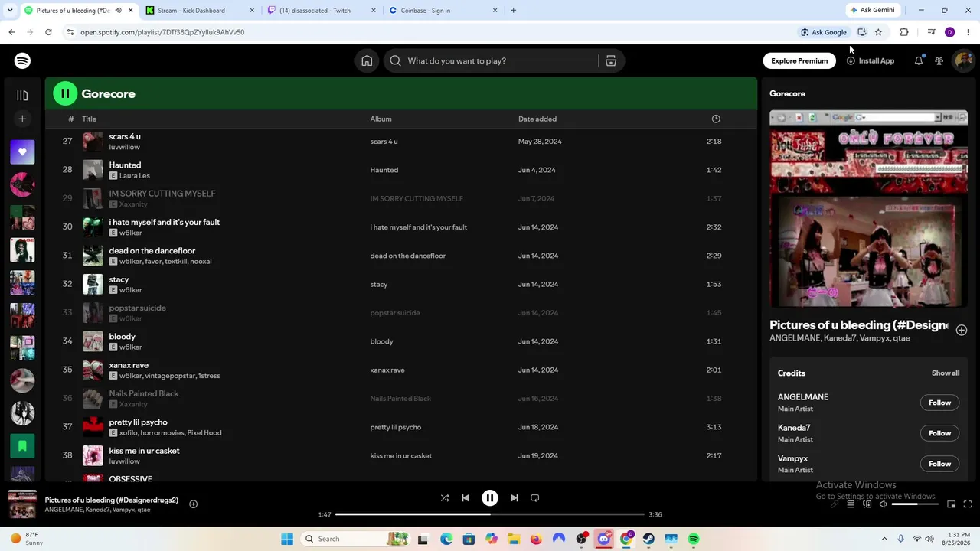Open the lyrics microphone icon

point(835,504)
